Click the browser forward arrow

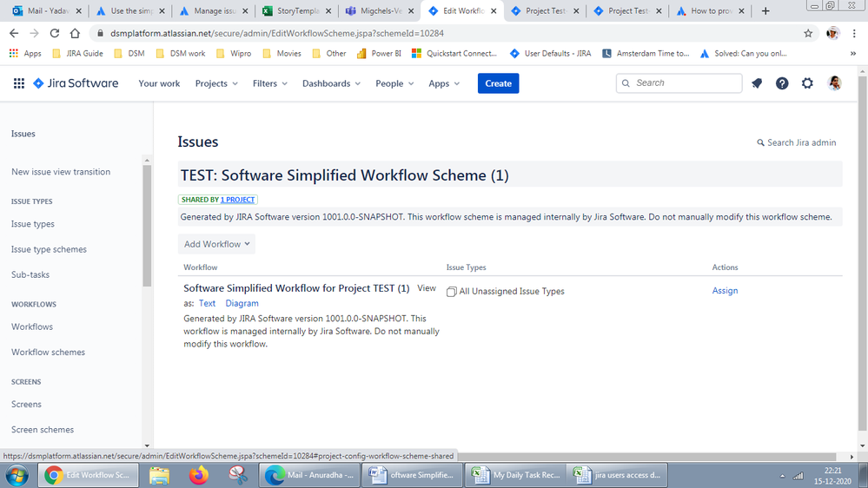click(x=35, y=33)
